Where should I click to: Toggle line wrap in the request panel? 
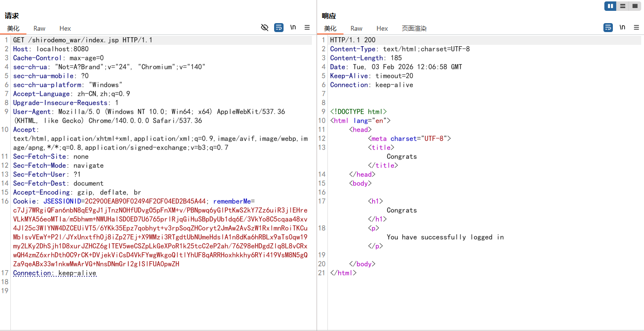tap(279, 27)
